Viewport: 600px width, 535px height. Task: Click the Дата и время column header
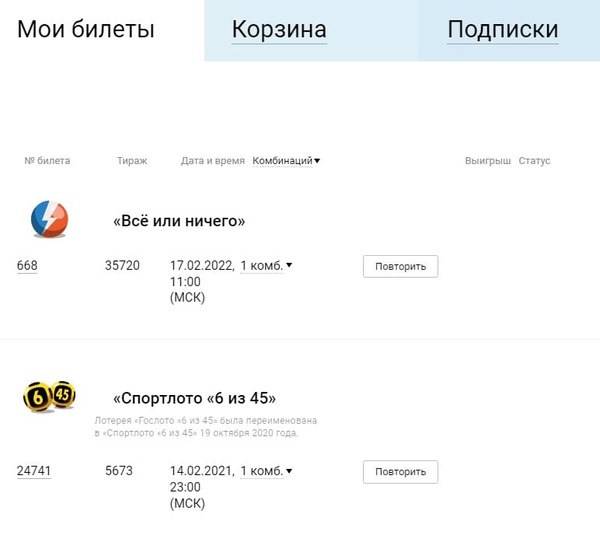coord(212,161)
